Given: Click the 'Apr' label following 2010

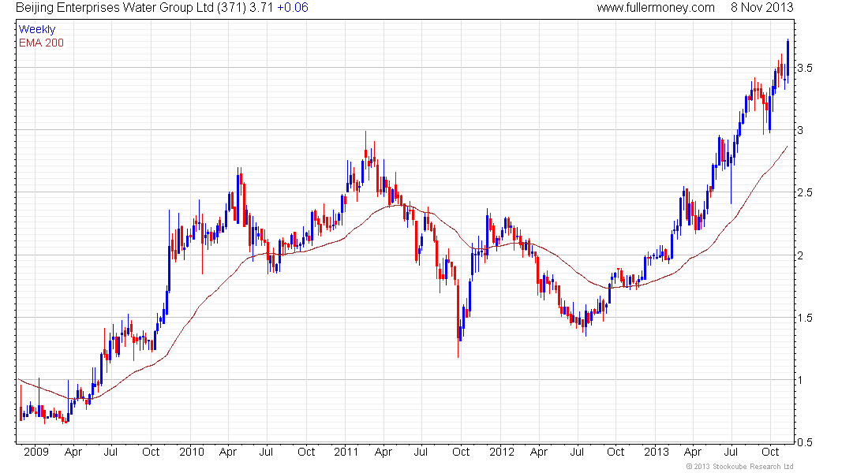Looking at the screenshot, I should click(228, 452).
